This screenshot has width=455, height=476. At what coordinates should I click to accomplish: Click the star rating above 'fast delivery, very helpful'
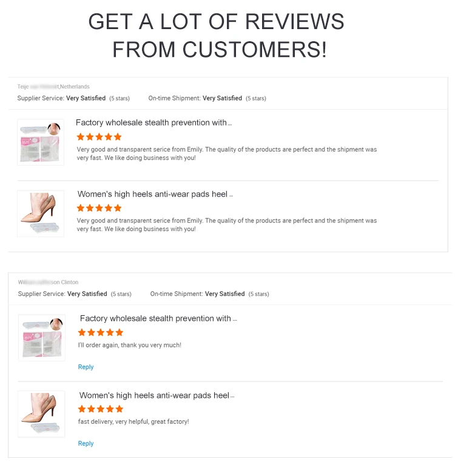coord(101,409)
